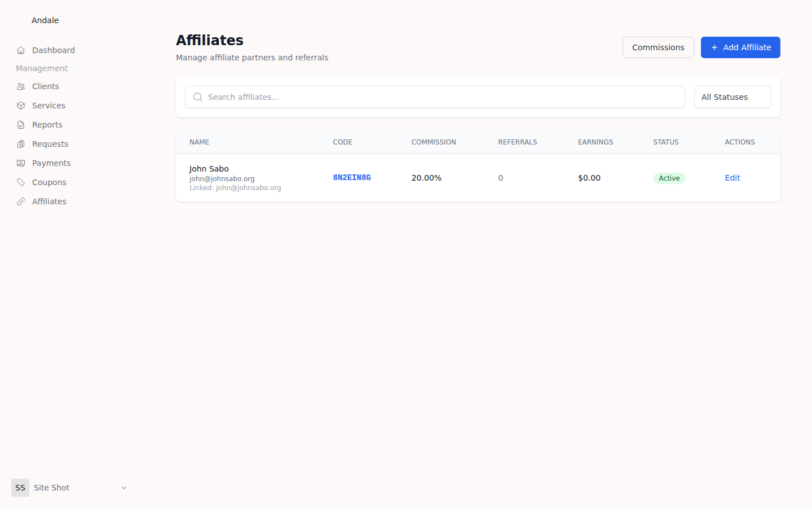Select Affiliates in the sidebar
Image resolution: width=812 pixels, height=508 pixels.
49,202
